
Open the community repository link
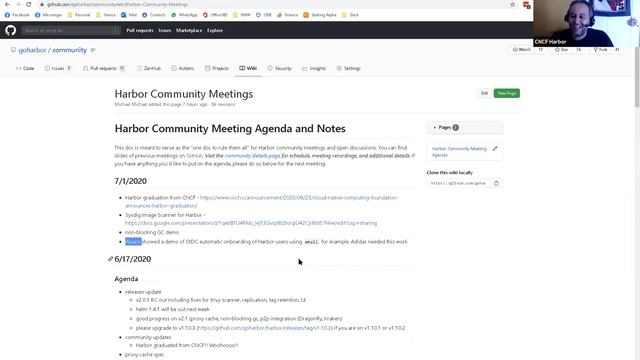(69, 50)
